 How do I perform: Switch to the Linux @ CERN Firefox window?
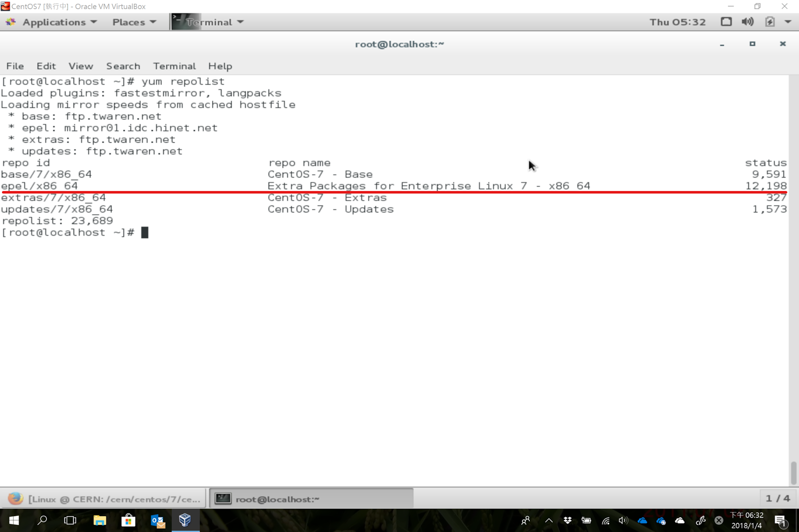pyautogui.click(x=103, y=499)
